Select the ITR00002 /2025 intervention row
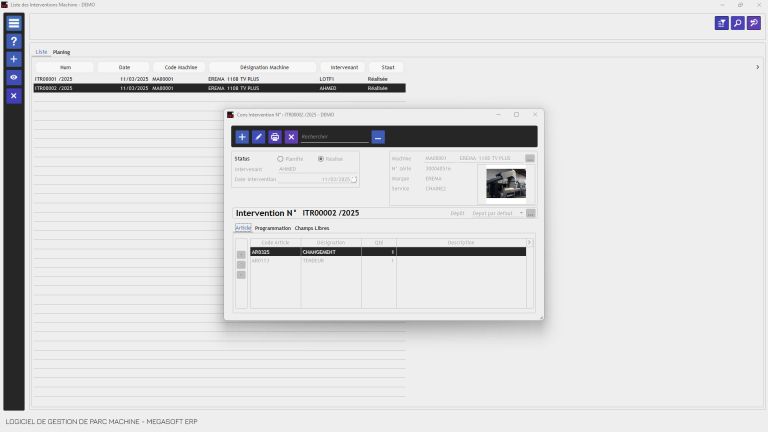The image size is (768, 432). tap(219, 88)
